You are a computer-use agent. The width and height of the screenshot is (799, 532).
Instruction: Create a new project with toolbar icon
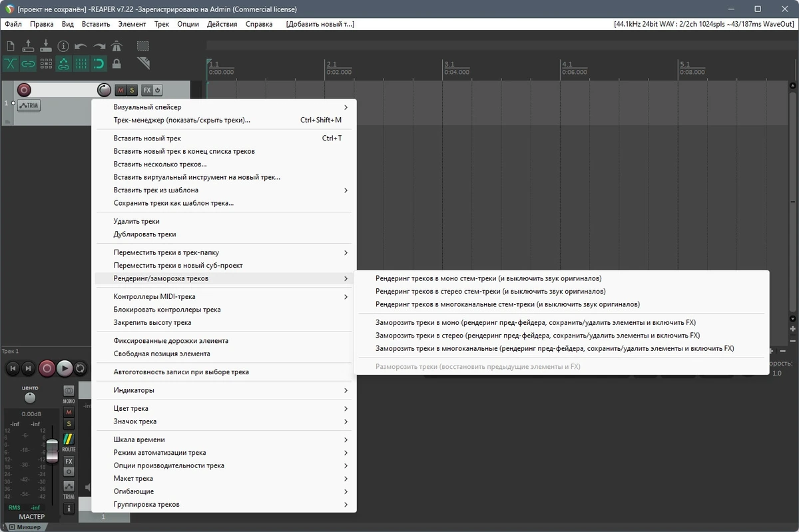pyautogui.click(x=11, y=46)
